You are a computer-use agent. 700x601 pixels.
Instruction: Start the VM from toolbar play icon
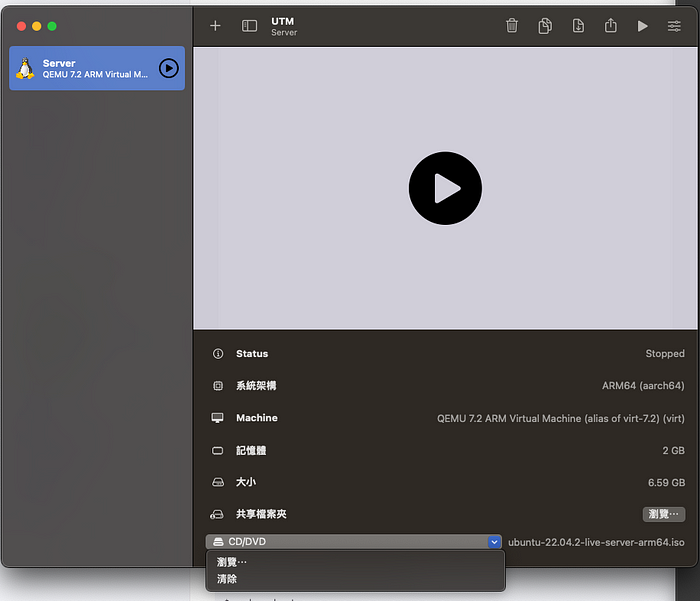point(642,26)
